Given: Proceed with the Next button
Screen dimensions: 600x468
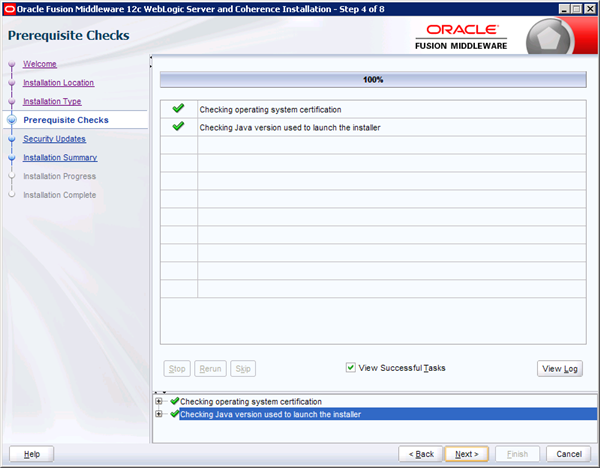Looking at the screenshot, I should tap(467, 454).
